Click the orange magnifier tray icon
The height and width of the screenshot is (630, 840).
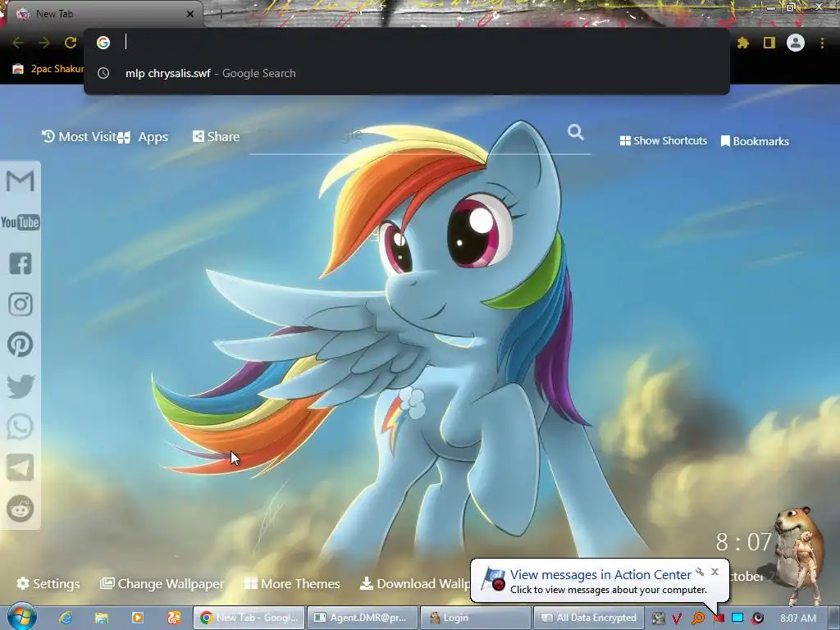click(698, 619)
